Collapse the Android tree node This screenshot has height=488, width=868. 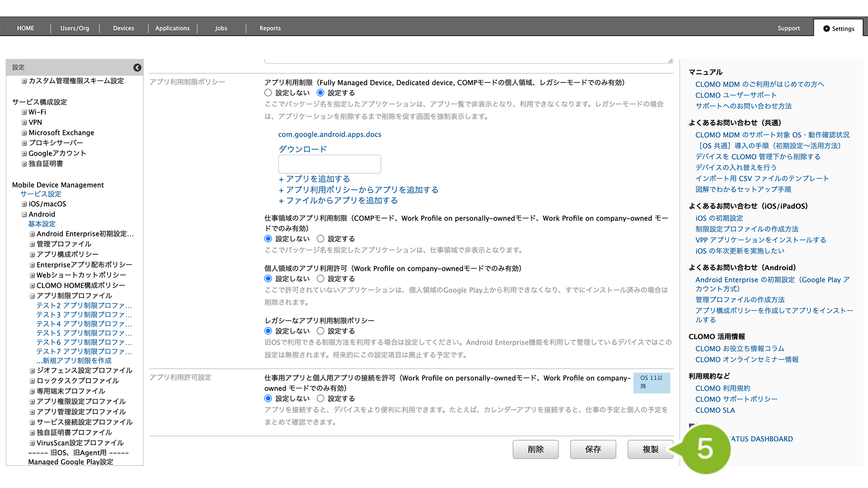coord(24,214)
